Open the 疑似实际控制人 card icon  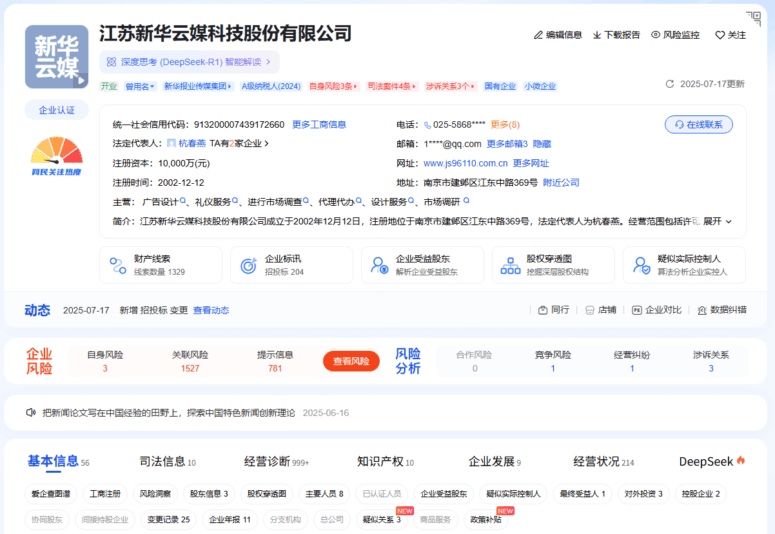tap(642, 266)
